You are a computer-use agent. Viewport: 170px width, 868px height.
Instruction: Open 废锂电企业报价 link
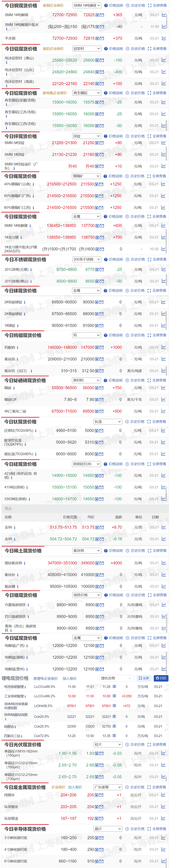click(45, 678)
